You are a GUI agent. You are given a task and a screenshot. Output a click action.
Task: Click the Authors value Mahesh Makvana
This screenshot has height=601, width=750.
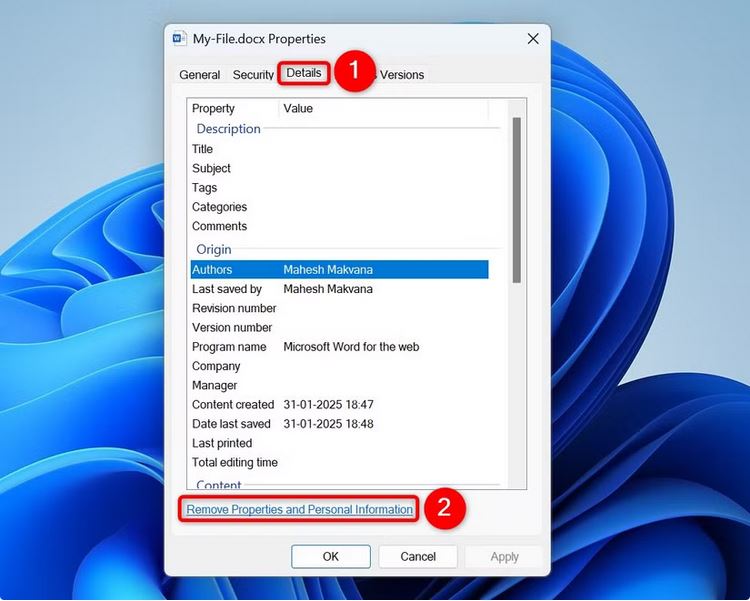click(x=328, y=269)
